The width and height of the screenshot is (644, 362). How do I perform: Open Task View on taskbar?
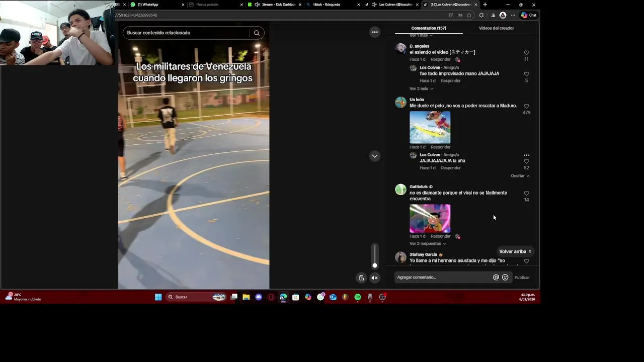tap(234, 297)
